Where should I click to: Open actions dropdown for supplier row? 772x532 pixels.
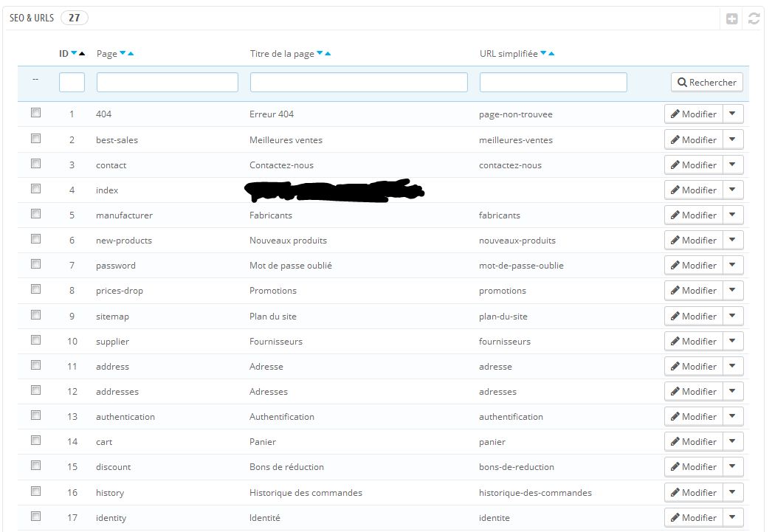point(733,341)
